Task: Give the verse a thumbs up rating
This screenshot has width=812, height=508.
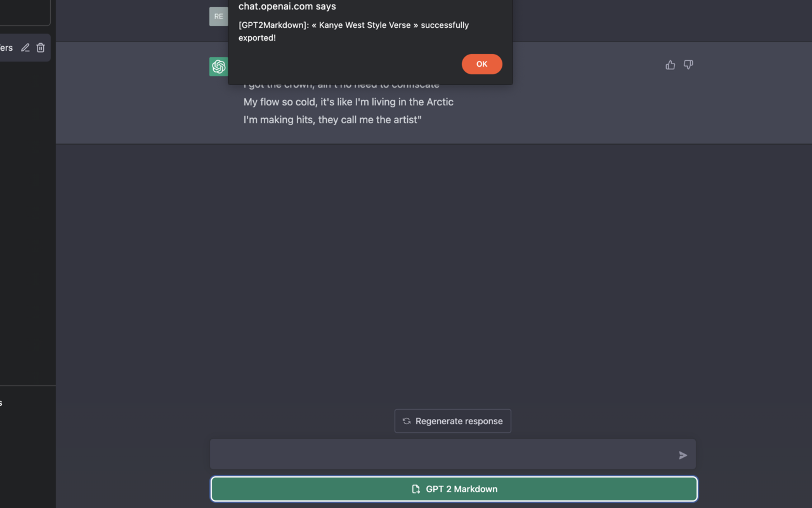Action: click(x=670, y=65)
